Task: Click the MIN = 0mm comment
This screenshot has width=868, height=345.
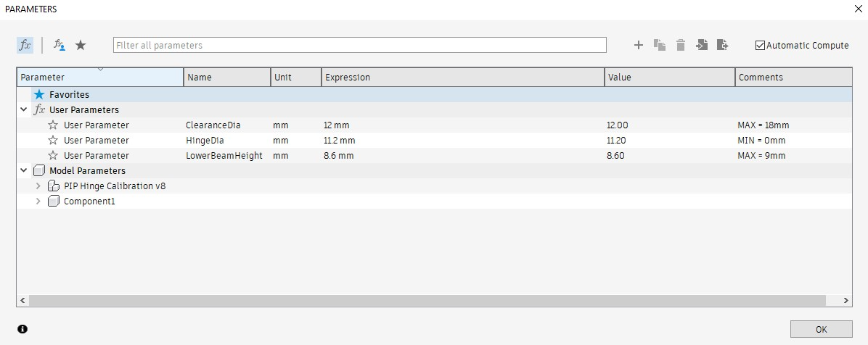Action: [x=762, y=141]
